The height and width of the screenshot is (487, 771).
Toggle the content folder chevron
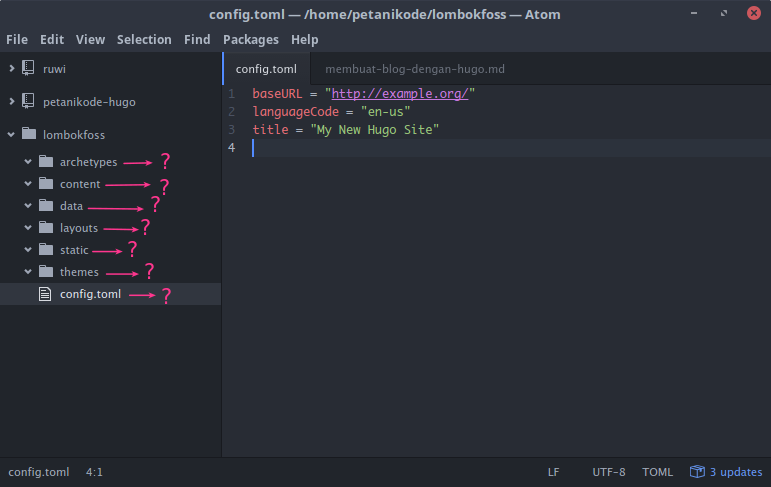pos(28,183)
